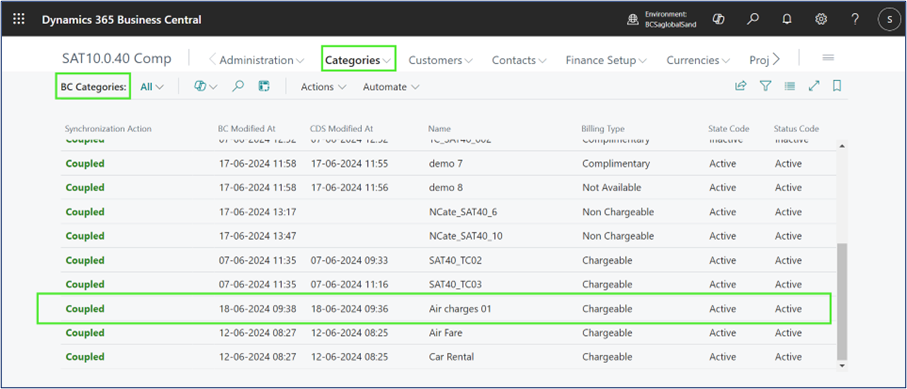This screenshot has height=389, width=907.
Task: Click the vertical scrollbar thumb
Action: [842, 301]
